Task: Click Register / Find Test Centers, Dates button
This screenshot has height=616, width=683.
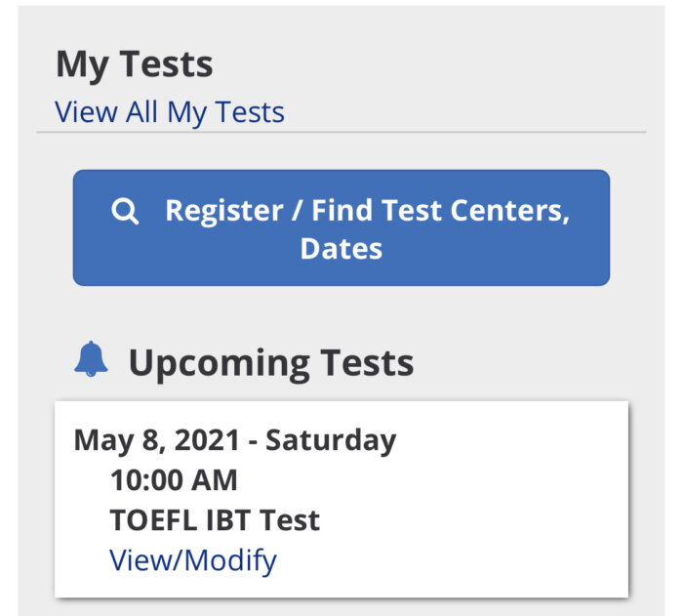Action: click(x=341, y=228)
